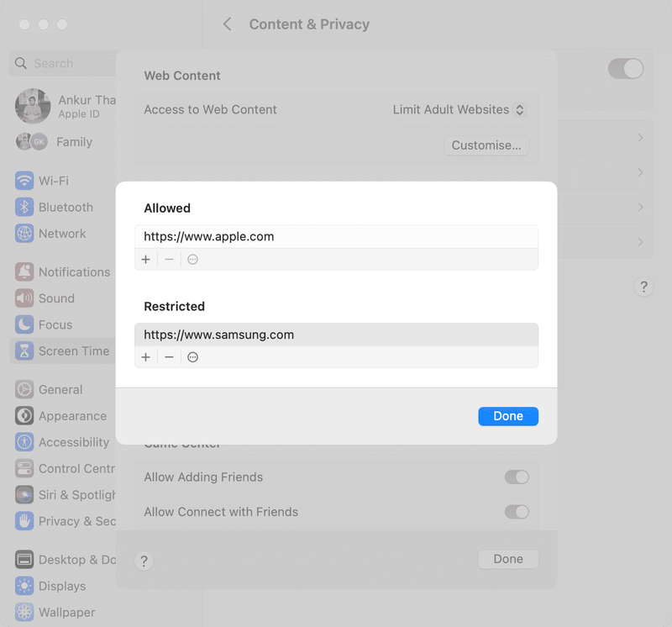Expand the second chevron row in right pane
Viewport: 672px width, 627px height.
(640, 172)
